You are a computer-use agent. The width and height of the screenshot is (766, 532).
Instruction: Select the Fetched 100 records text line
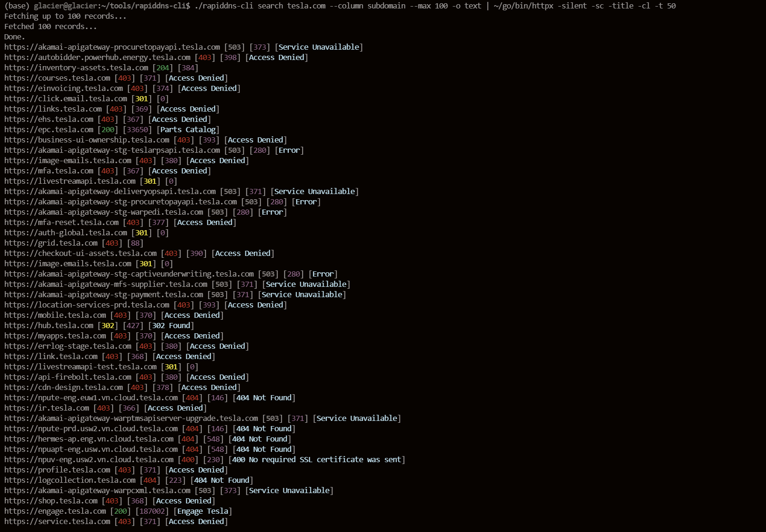tap(51, 26)
